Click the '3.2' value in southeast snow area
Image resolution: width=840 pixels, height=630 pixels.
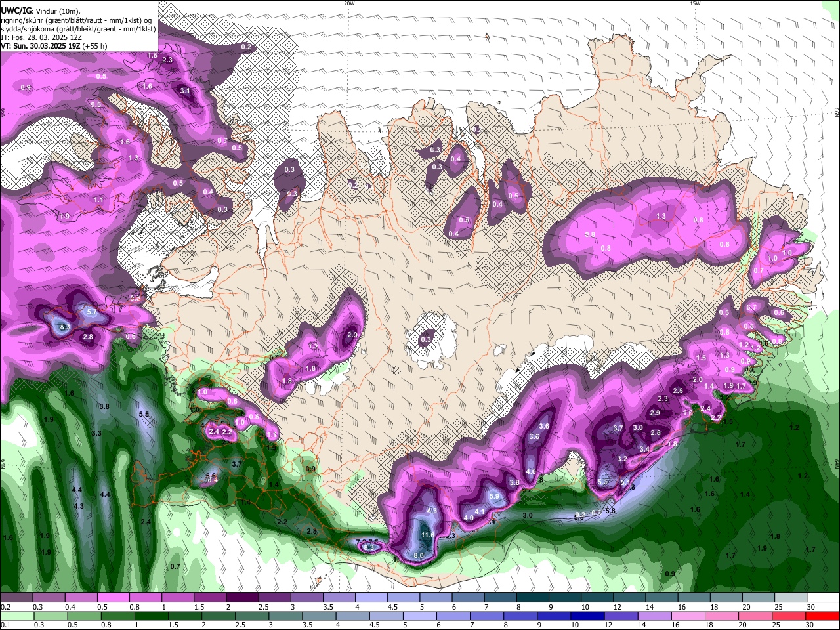[x=623, y=459]
